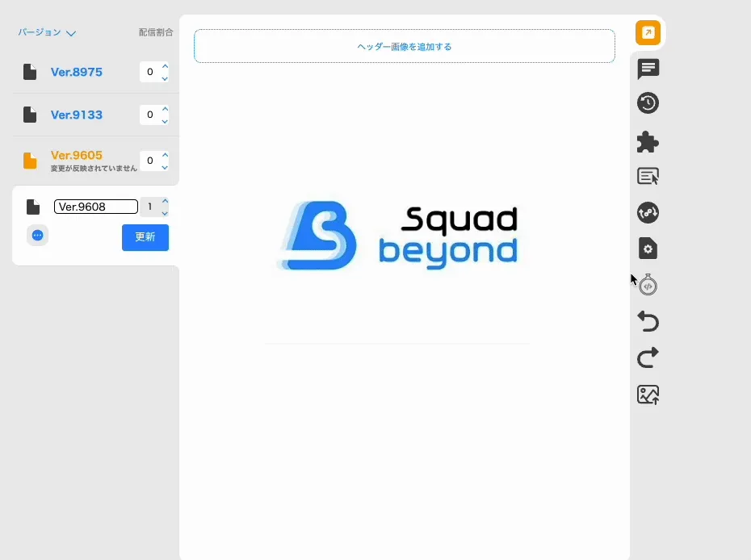Select the Ver.8975 version link
751x560 pixels.
[77, 72]
